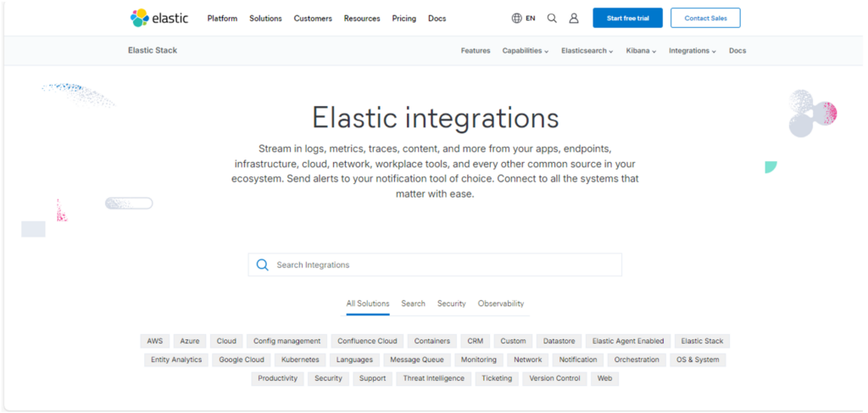The image size is (868, 413).
Task: Filter by Network tag
Action: click(x=527, y=360)
